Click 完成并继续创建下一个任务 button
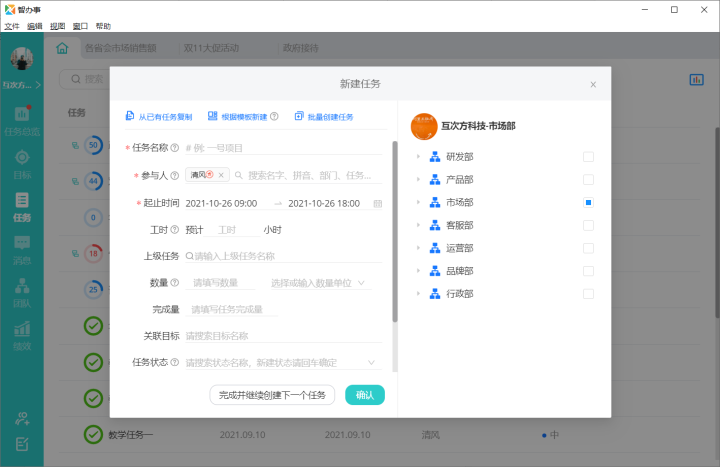 click(272, 395)
